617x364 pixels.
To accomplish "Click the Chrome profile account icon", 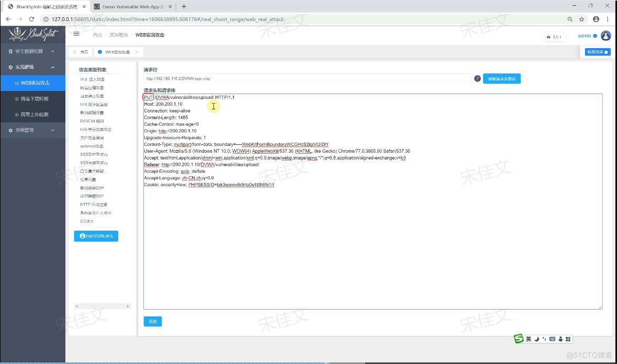I will click(596, 19).
